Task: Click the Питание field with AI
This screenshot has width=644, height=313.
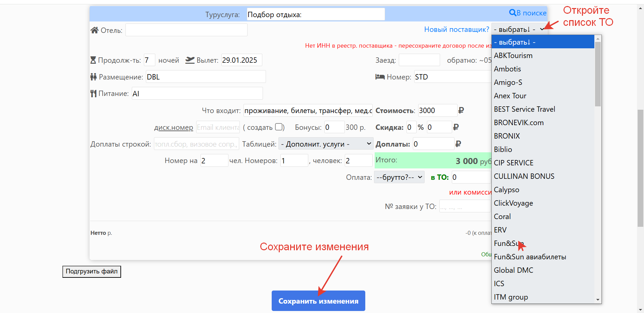Action: pos(197,94)
